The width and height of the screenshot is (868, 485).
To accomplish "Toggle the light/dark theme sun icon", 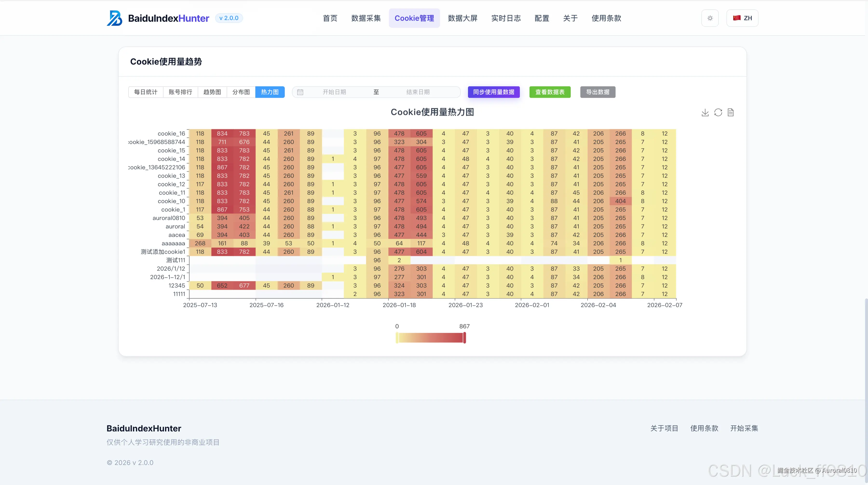I will click(710, 18).
